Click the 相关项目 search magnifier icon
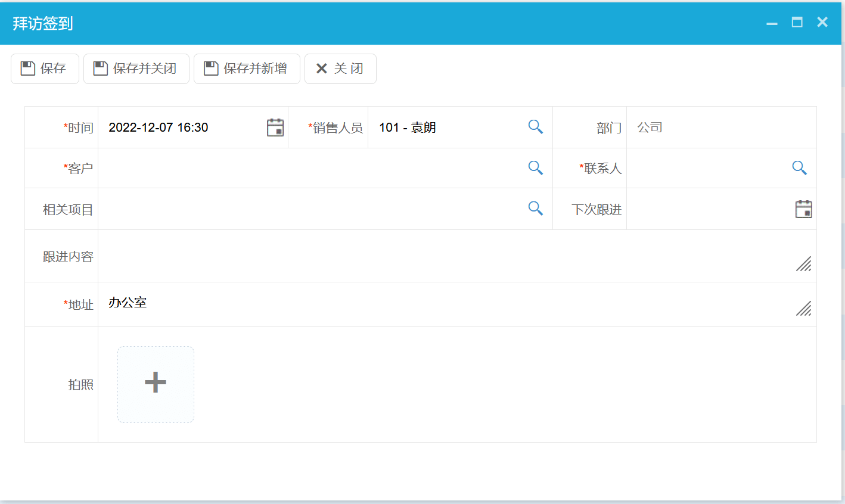This screenshot has height=504, width=845. (535, 209)
